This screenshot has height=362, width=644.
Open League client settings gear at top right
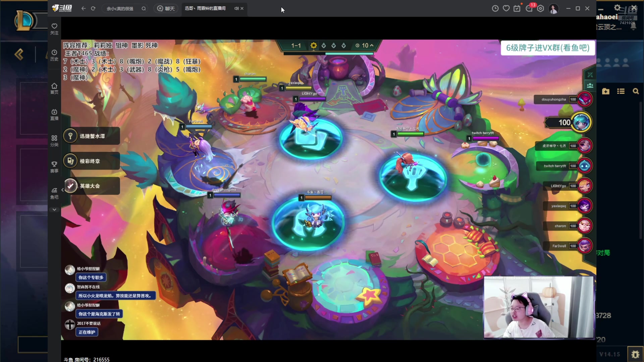618,7
